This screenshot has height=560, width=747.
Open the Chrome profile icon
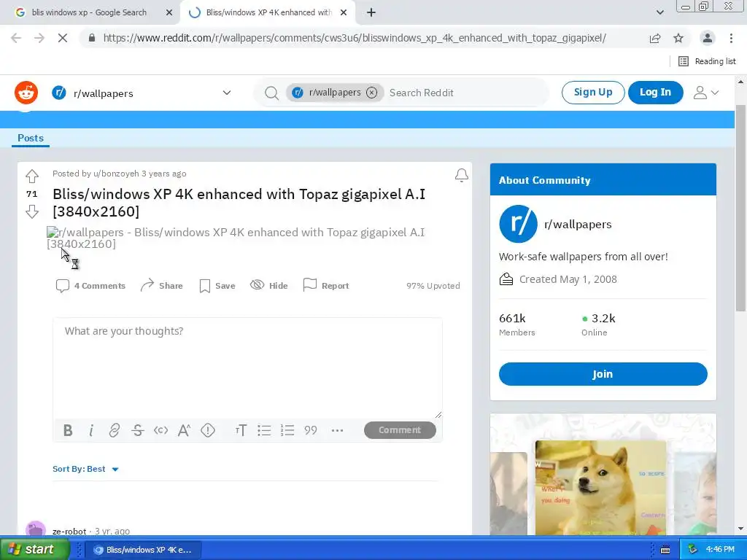708,38
